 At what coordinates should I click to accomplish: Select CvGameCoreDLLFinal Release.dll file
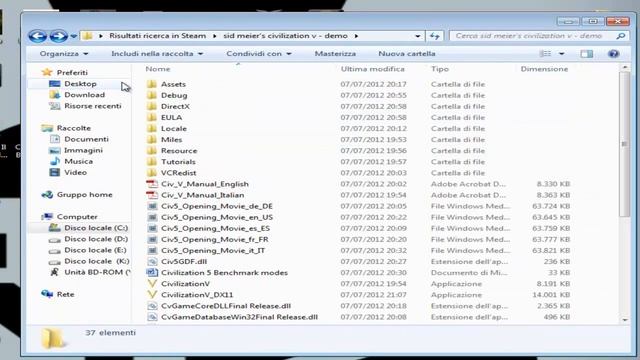coord(226,306)
